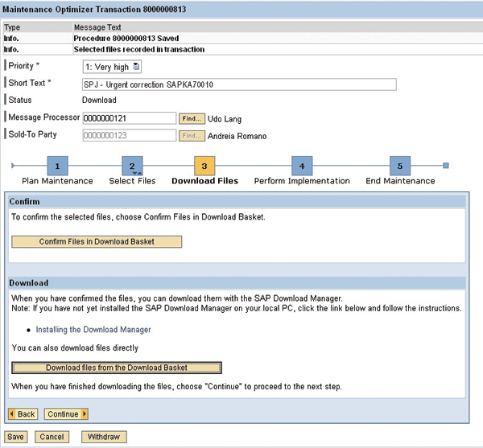Click the Select Files step label
The width and height of the screenshot is (483, 448).
click(132, 181)
